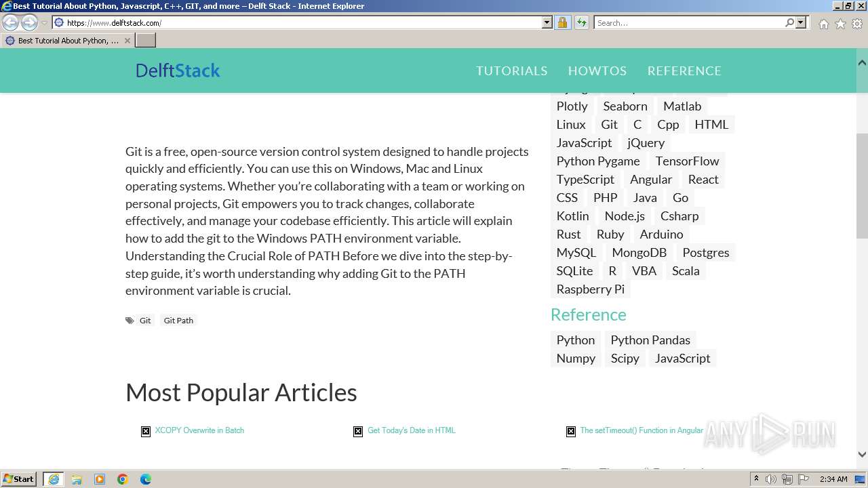Screen dimensions: 868x488
Task: Open the TypeScript tag
Action: [585, 179]
